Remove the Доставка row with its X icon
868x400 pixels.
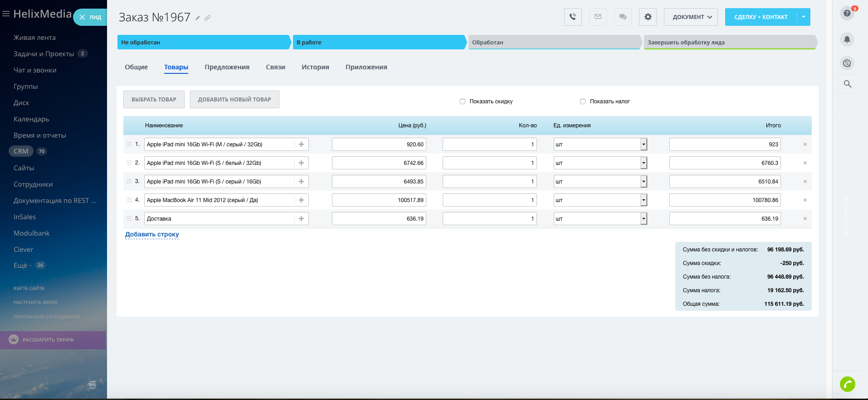pos(805,219)
